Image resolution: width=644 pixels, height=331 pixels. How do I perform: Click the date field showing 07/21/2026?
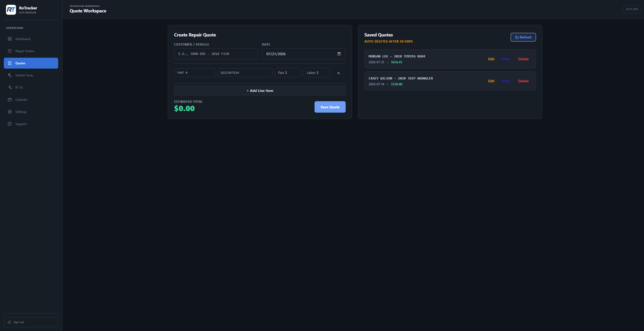[303, 54]
